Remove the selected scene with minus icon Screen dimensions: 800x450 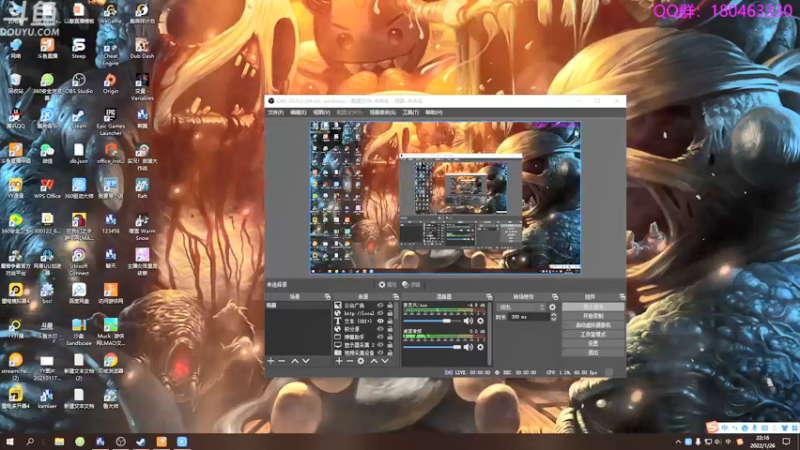282,361
